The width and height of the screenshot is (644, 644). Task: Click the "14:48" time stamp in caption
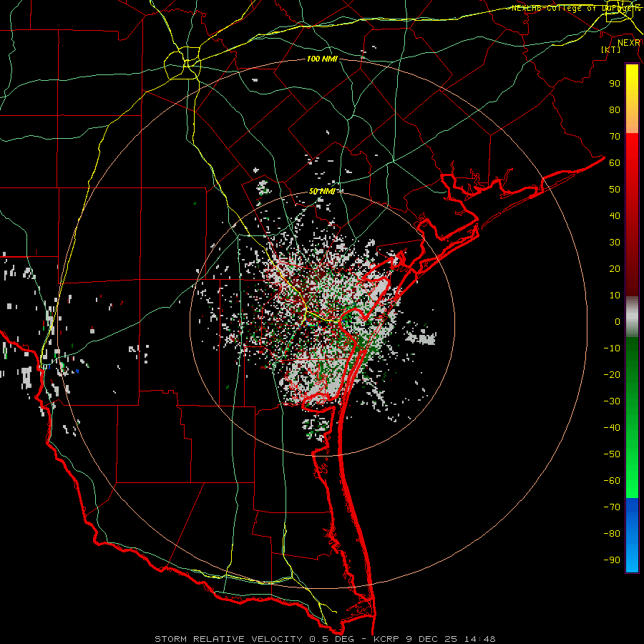[479, 639]
